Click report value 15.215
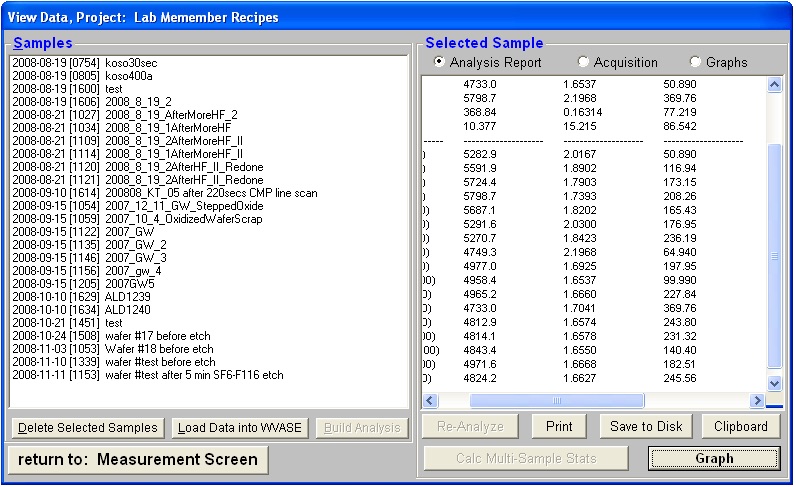The width and height of the screenshot is (796, 487). (x=580, y=126)
